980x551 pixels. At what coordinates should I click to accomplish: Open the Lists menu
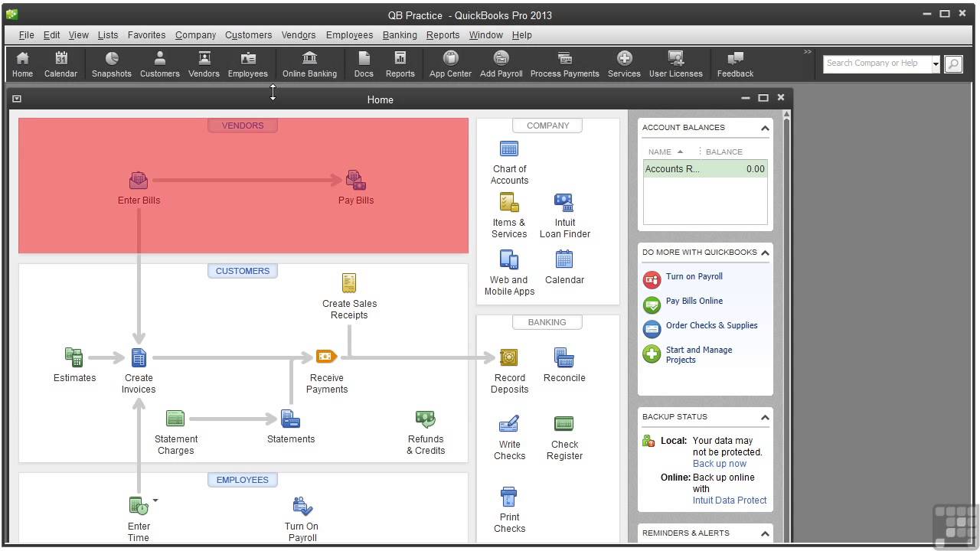click(x=108, y=35)
